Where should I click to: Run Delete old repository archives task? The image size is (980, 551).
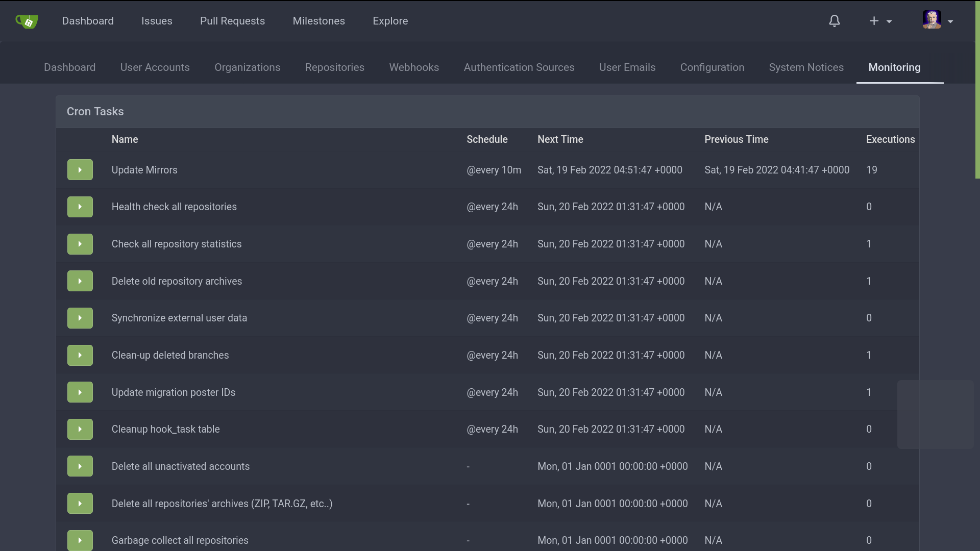tap(80, 281)
